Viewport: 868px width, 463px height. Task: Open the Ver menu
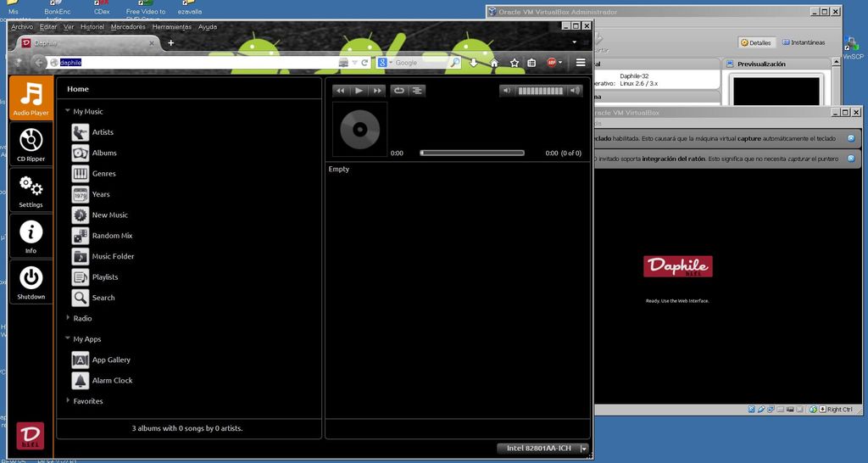[69, 26]
